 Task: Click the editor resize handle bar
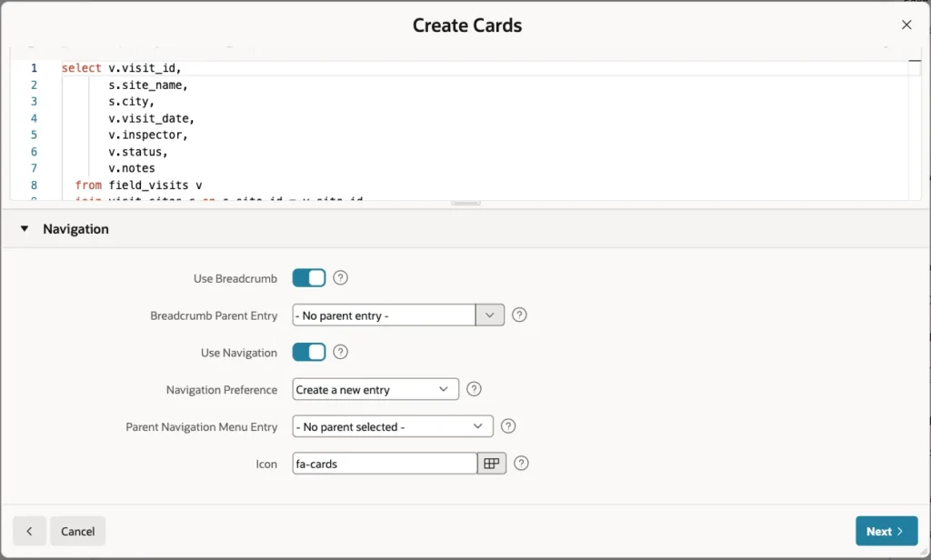coord(465,203)
